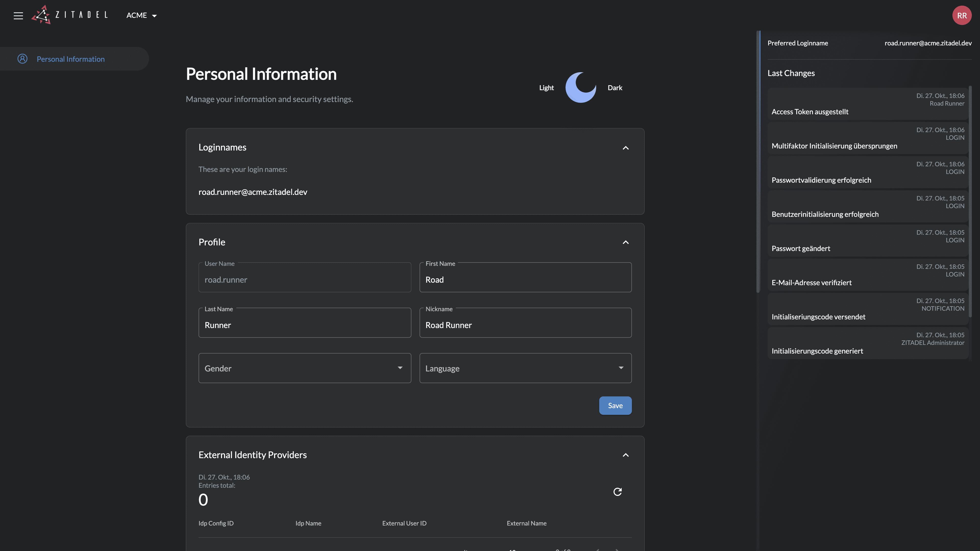The height and width of the screenshot is (551, 980).
Task: Click the Nickname input field
Action: point(525,325)
